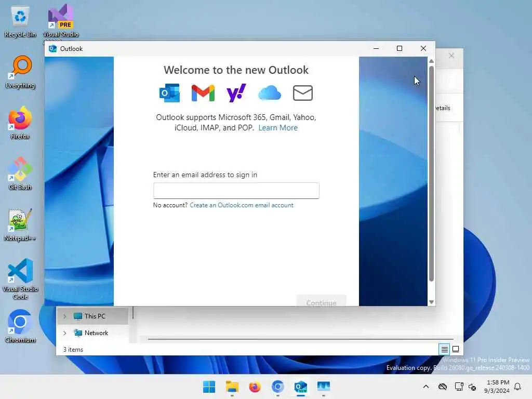Close the Outlook window
This screenshot has height=399, width=532.
pos(423,48)
